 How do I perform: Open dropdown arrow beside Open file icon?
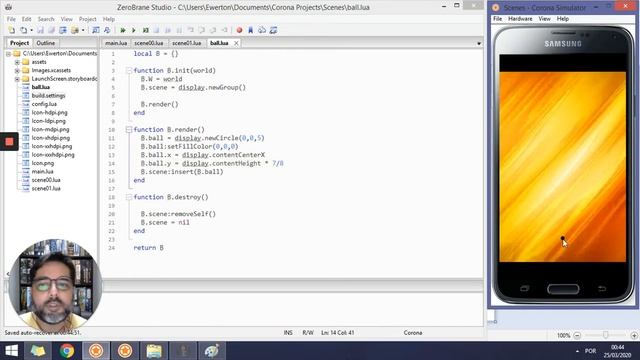click(x=31, y=30)
